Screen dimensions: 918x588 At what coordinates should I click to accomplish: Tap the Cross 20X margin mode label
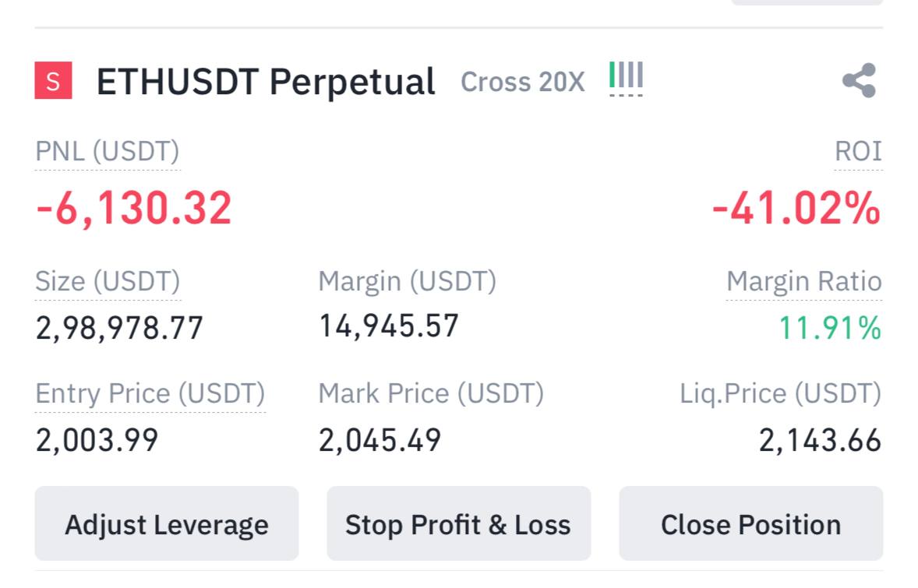click(x=522, y=82)
